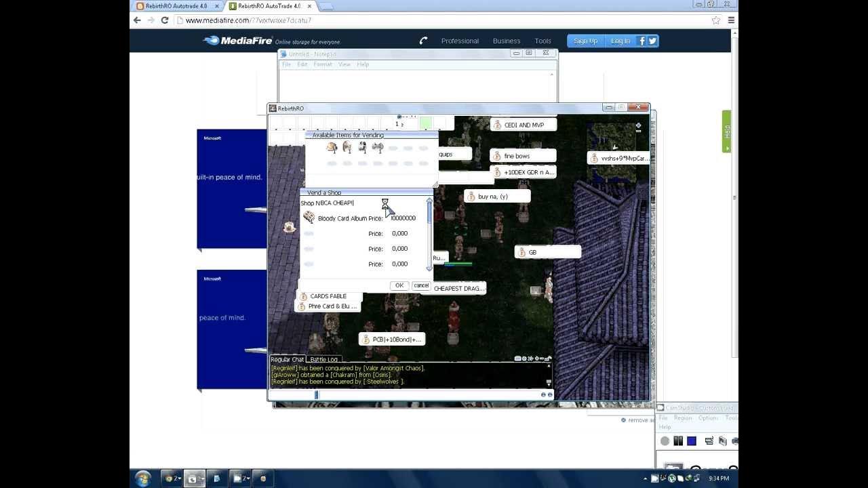The width and height of the screenshot is (868, 488).
Task: Click the Sign Up button
Action: point(585,41)
